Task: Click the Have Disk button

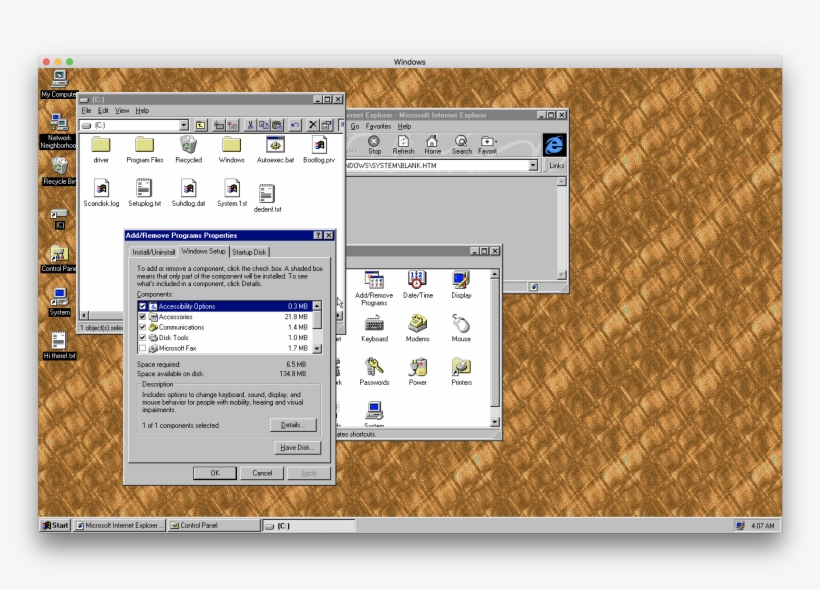Action: (297, 448)
